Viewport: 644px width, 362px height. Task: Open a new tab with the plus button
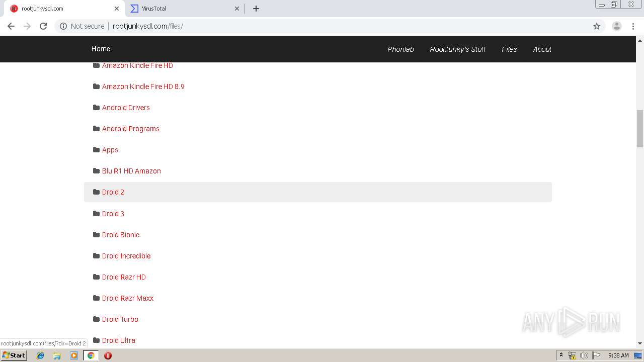click(256, 9)
